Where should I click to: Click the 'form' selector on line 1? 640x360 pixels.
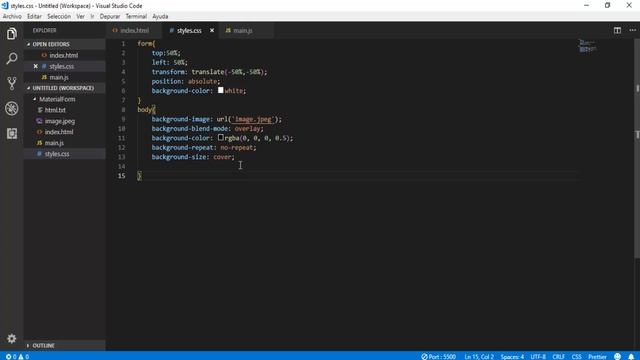[x=144, y=43]
